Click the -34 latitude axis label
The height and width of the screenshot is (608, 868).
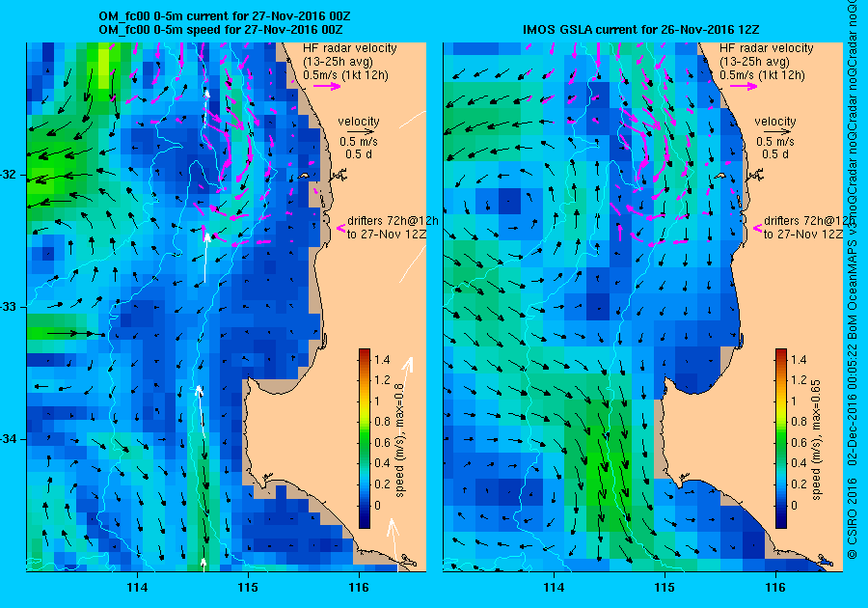[x=10, y=439]
